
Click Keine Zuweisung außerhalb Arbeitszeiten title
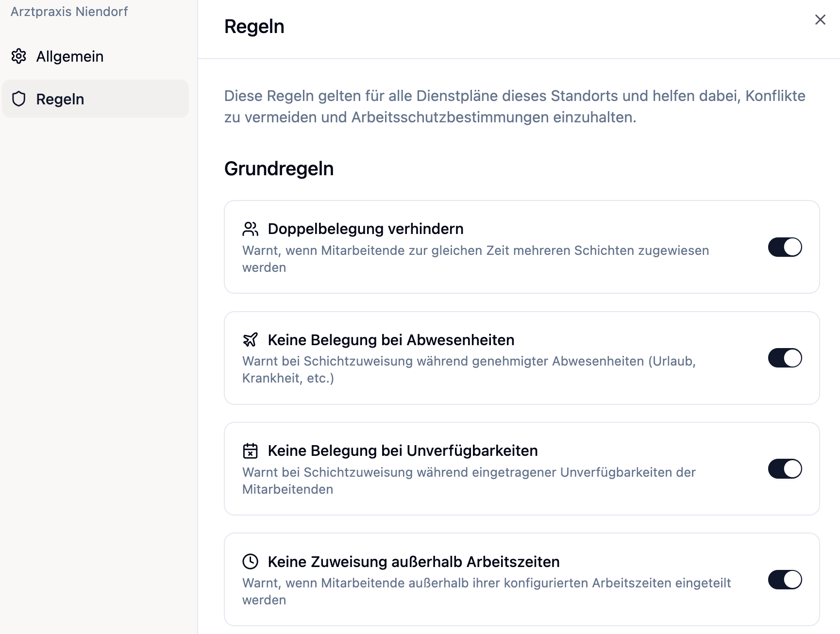[414, 562]
